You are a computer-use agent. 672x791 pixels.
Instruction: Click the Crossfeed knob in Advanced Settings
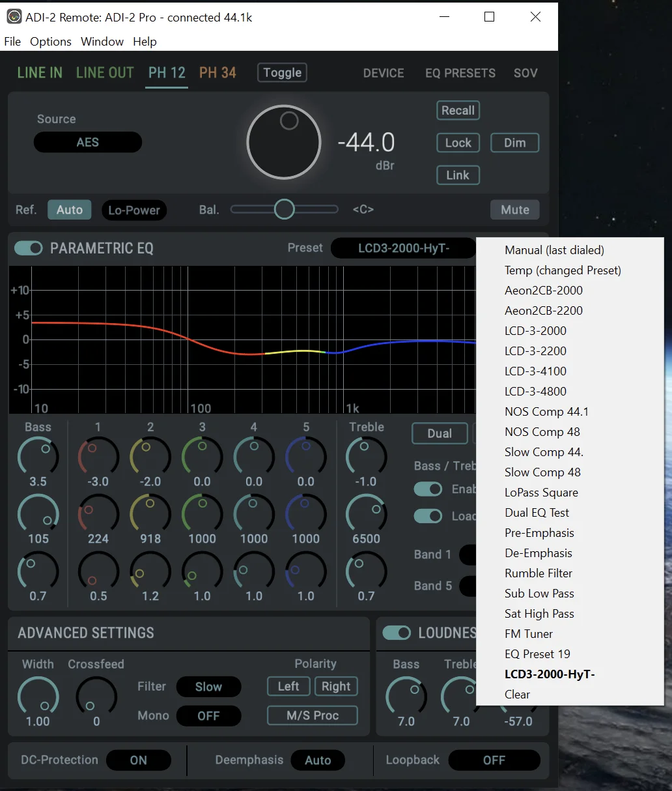pyautogui.click(x=96, y=695)
